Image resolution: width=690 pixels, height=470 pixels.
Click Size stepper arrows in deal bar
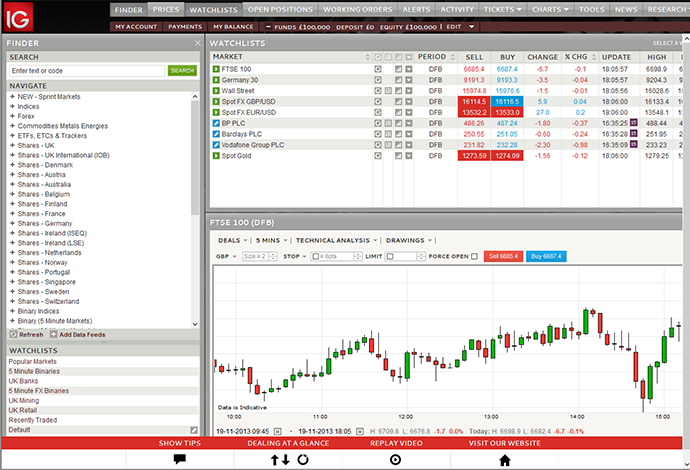273,256
